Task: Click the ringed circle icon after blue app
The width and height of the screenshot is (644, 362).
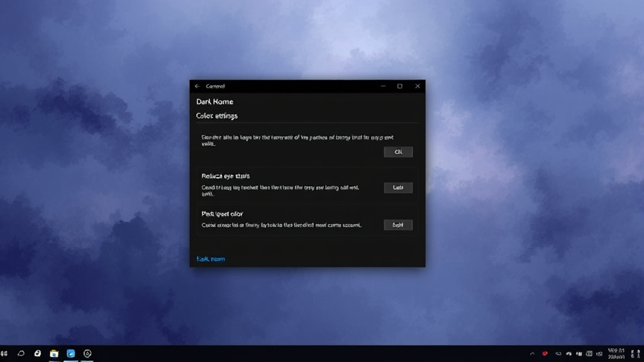Action: point(87,354)
